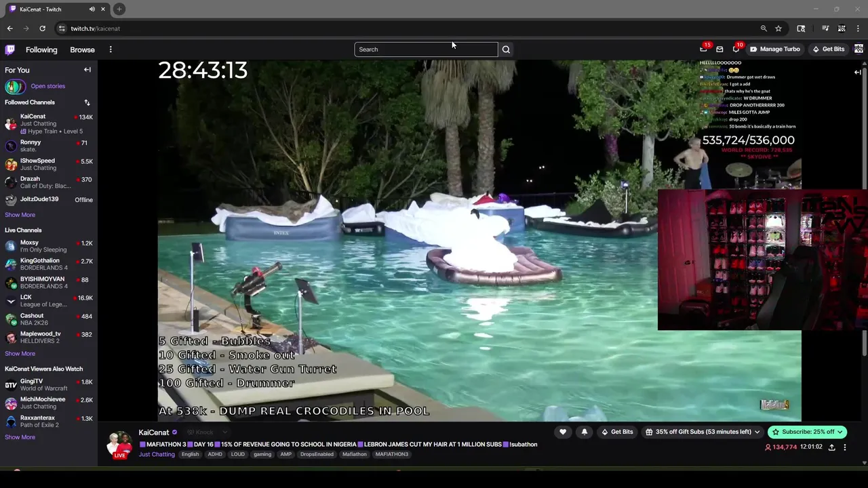The height and width of the screenshot is (488, 868).
Task: Click the search magnifier button
Action: pyautogui.click(x=506, y=49)
